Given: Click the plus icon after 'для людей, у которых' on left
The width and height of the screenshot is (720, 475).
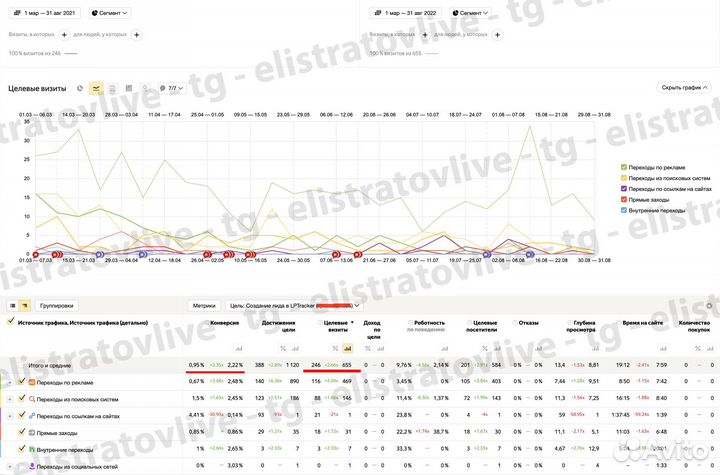Looking at the screenshot, I should [x=136, y=34].
